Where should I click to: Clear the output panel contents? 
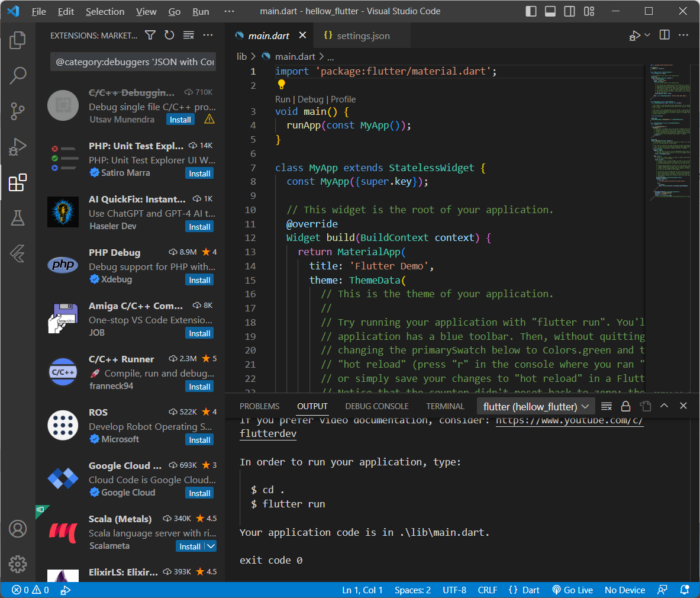[x=607, y=406]
